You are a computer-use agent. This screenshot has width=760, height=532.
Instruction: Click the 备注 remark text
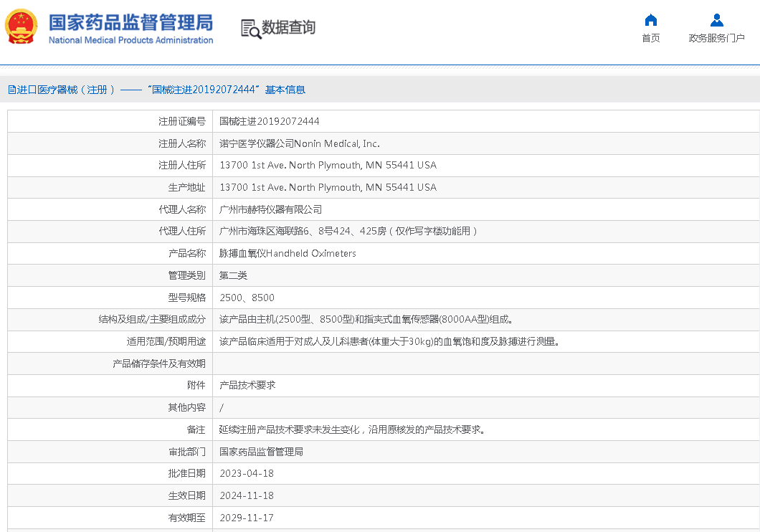[x=352, y=429]
